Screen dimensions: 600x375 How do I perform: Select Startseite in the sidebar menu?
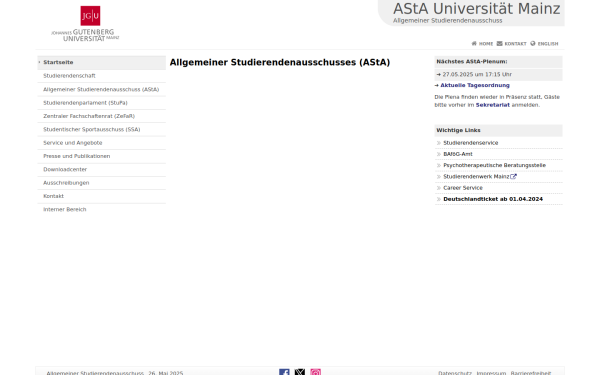click(x=101, y=62)
